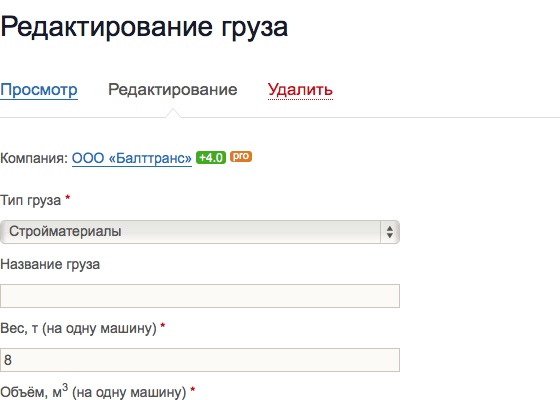Click the active-tab pointer triangle under Редактирование
This screenshot has height=400, width=560.
pyautogui.click(x=173, y=113)
